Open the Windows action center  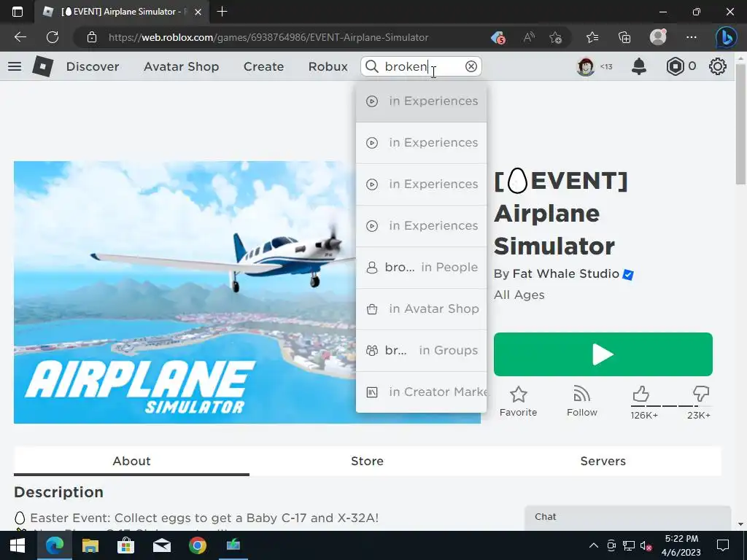[723, 545]
